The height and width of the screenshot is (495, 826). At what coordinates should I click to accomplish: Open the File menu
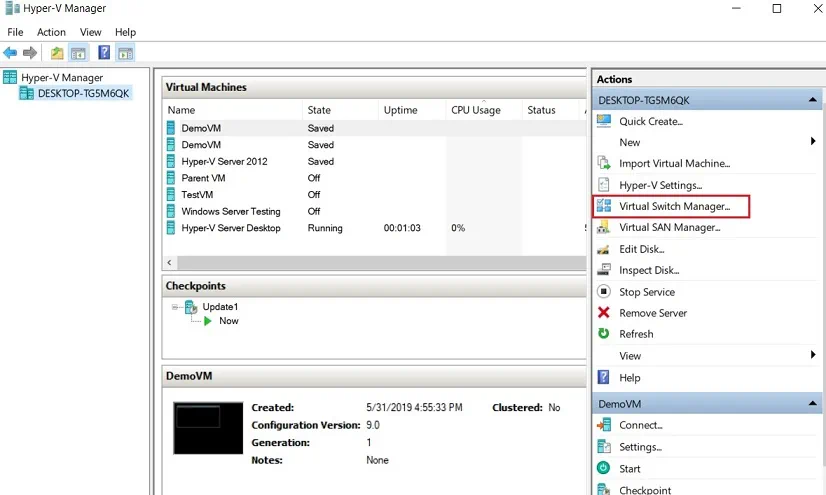pyautogui.click(x=15, y=32)
